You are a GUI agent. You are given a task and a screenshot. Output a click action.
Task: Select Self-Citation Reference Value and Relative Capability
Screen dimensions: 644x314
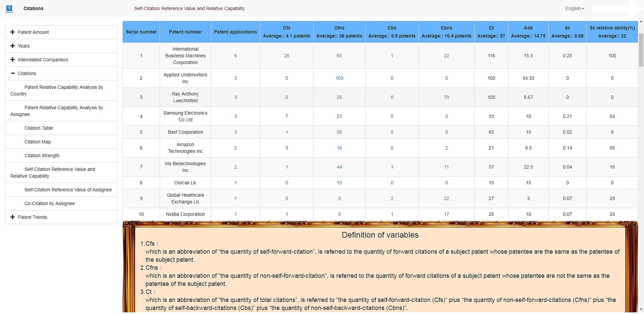coord(61,173)
